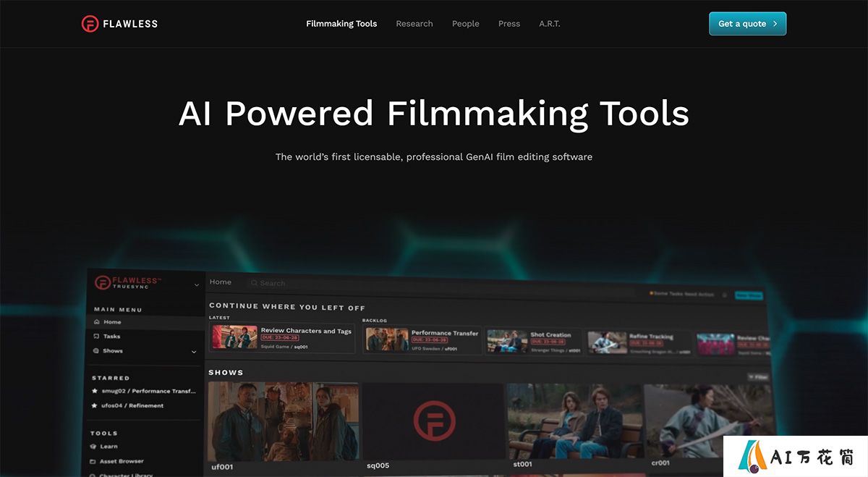Select Home in the TrueSync main menu
The height and width of the screenshot is (477, 868).
145,321
